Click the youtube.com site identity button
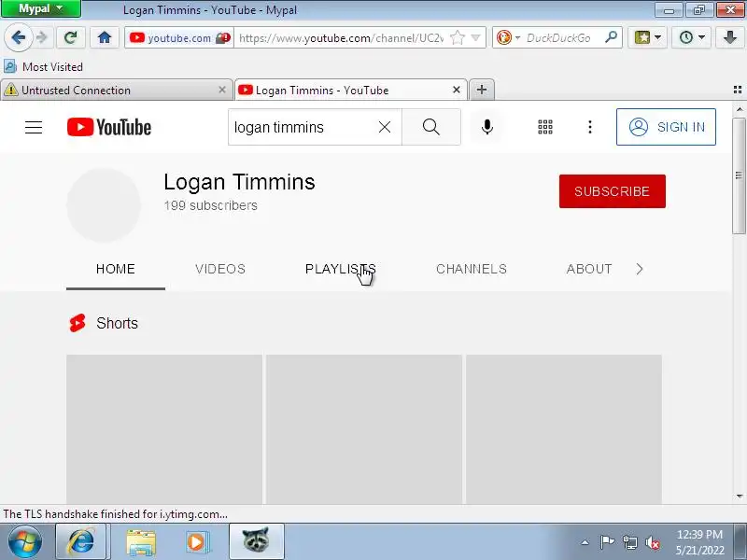This screenshot has width=747, height=560. pos(179,37)
